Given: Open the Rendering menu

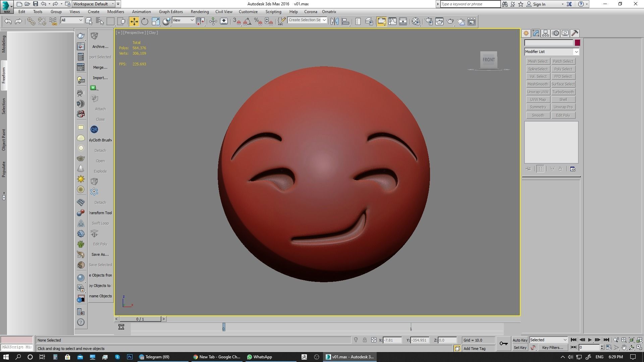Looking at the screenshot, I should pyautogui.click(x=200, y=12).
